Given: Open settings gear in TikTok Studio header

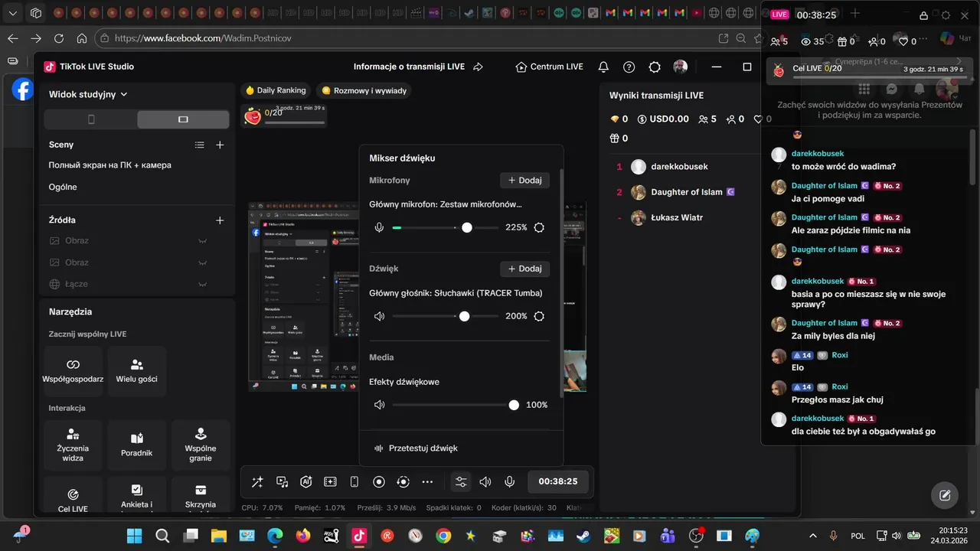Looking at the screenshot, I should tap(655, 67).
